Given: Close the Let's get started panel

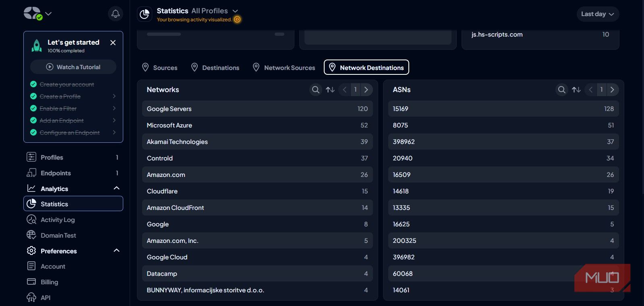Looking at the screenshot, I should [x=113, y=43].
